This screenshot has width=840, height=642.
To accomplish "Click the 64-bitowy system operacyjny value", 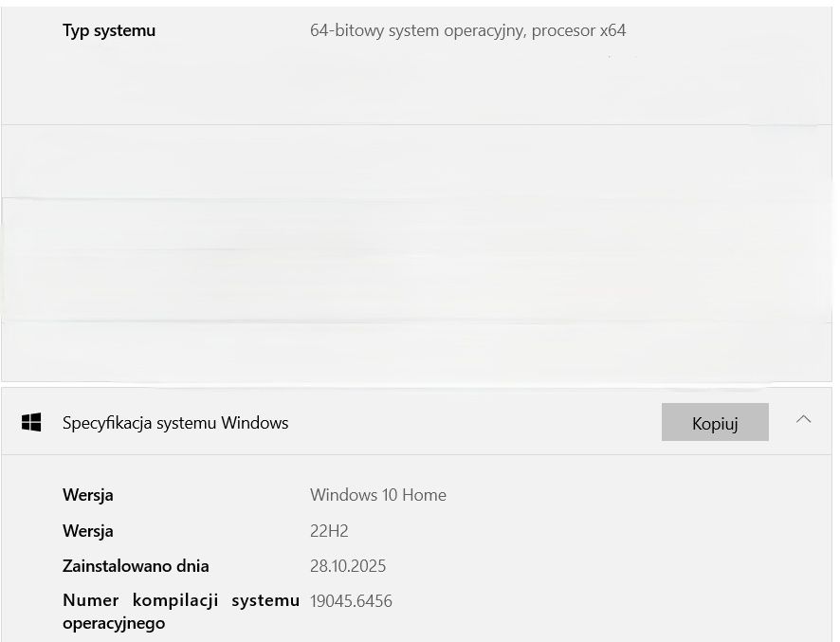I will (417, 30).
